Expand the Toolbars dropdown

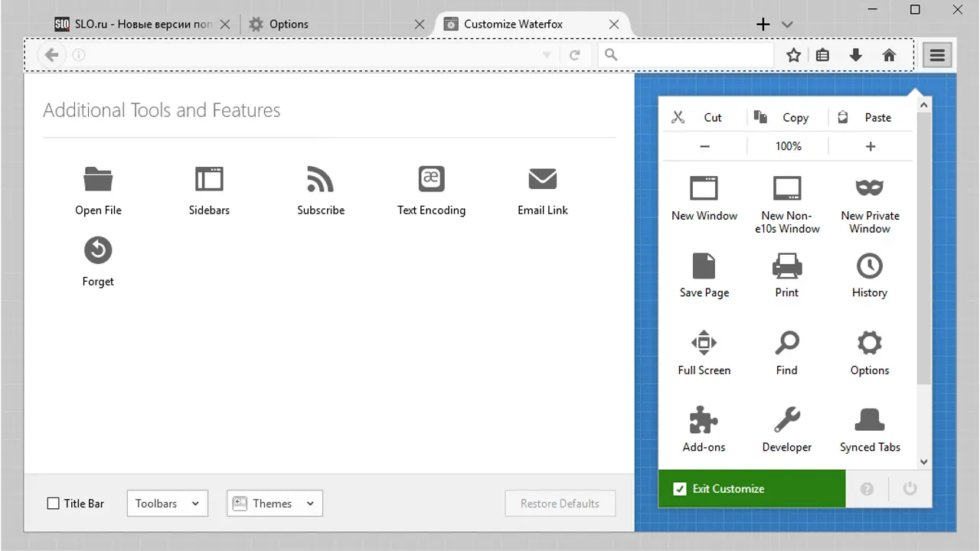point(167,504)
